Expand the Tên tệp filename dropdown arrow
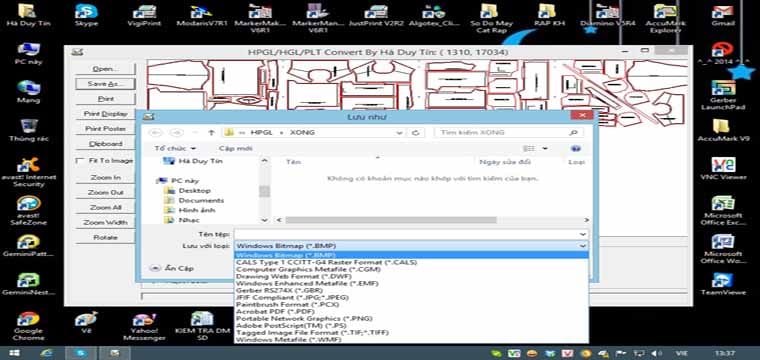760x360 pixels. pyautogui.click(x=583, y=234)
